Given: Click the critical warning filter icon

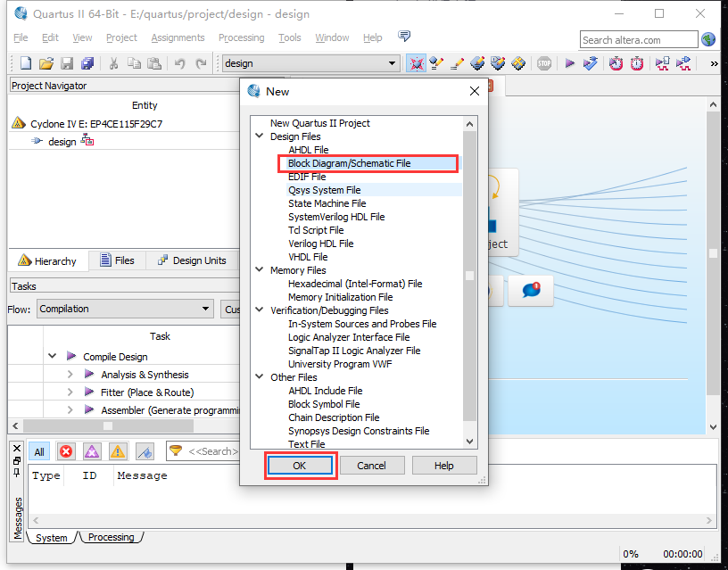Looking at the screenshot, I should click(92, 451).
